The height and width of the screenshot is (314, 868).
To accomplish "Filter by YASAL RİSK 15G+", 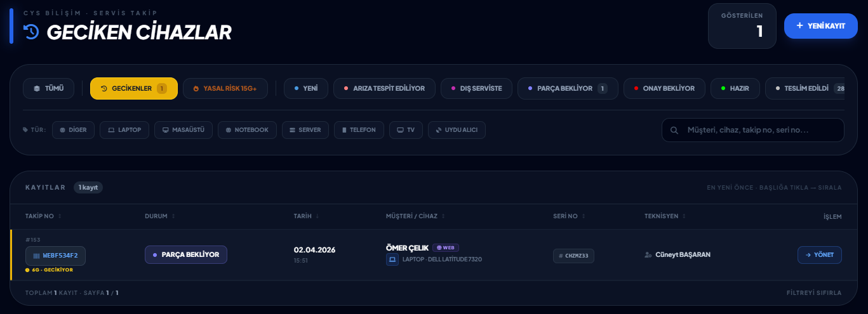I will [225, 88].
